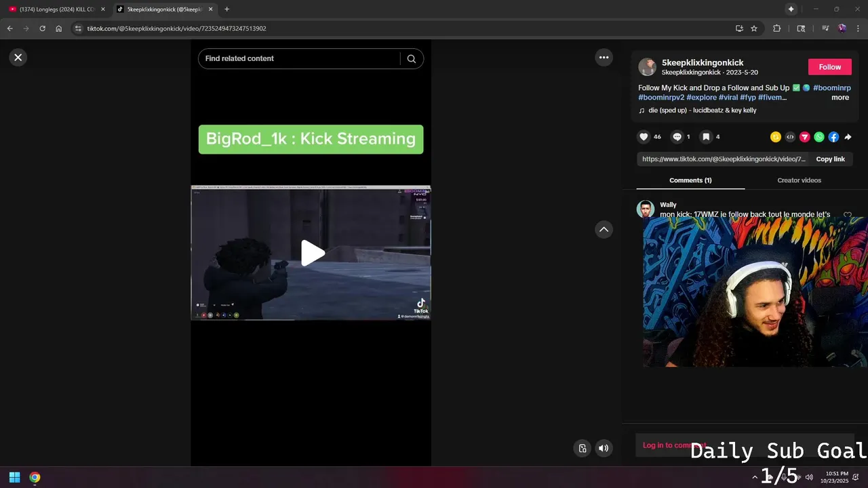Follow the creator with the pink Follow button

[829, 67]
